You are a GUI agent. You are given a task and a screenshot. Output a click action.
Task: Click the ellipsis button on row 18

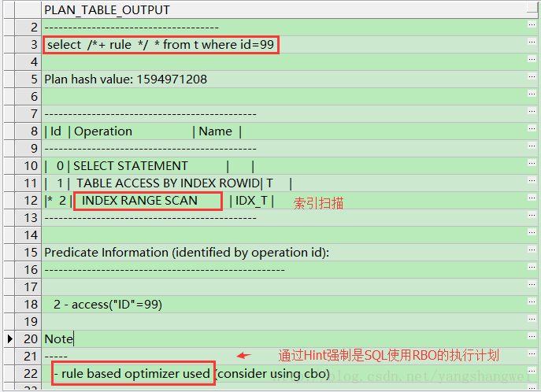(x=532, y=303)
